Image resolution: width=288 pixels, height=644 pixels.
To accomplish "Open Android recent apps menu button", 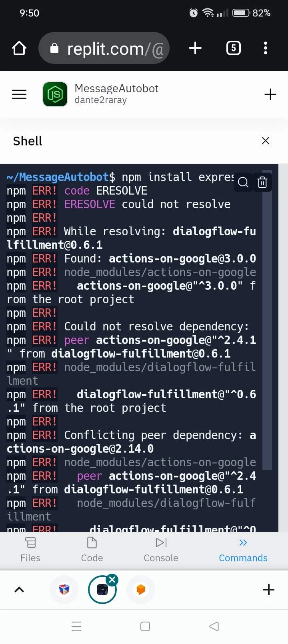I will click(x=76, y=626).
